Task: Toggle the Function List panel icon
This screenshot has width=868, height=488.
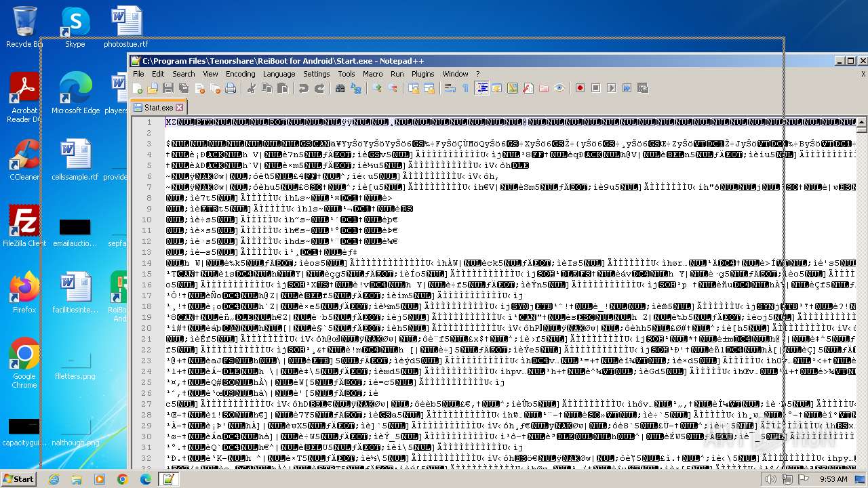Action: click(528, 88)
